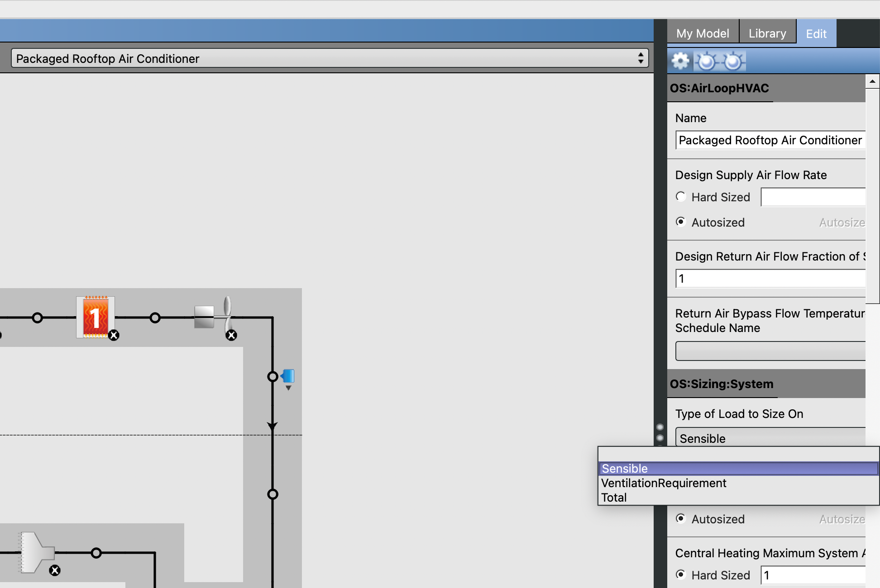Choose Total as the load sizing option
The height and width of the screenshot is (588, 880).
click(614, 497)
